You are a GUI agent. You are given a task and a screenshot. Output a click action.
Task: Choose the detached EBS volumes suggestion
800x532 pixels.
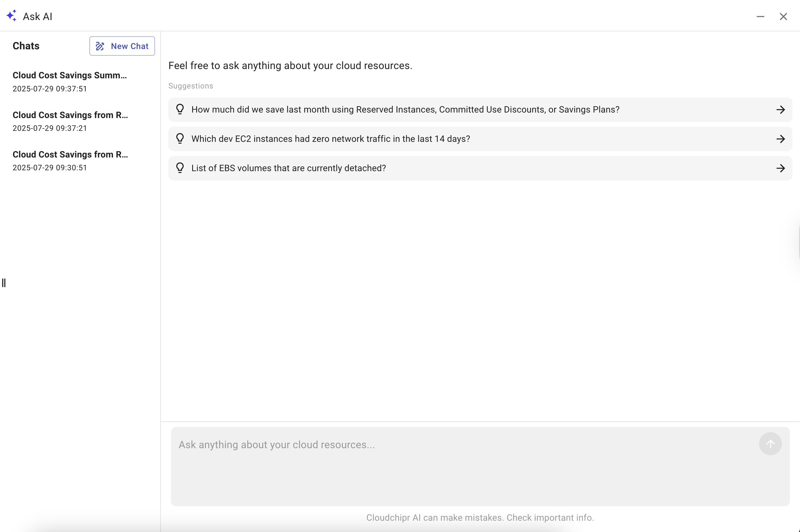pyautogui.click(x=480, y=168)
